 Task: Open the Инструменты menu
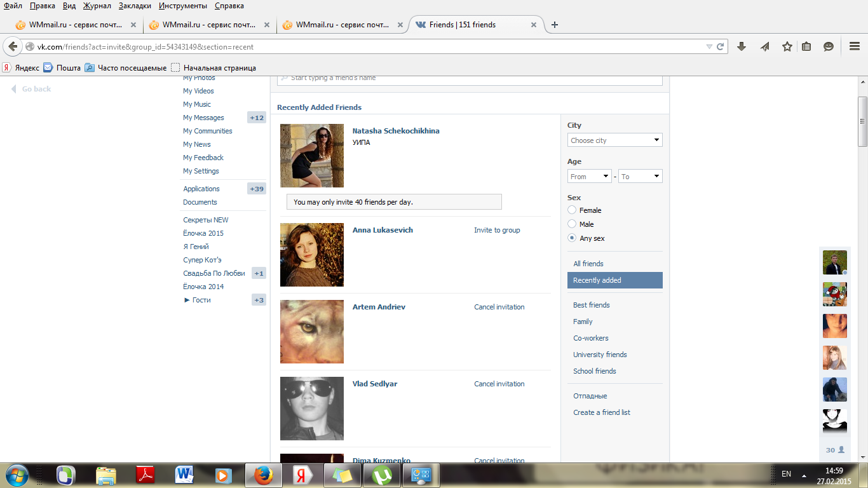tap(183, 6)
